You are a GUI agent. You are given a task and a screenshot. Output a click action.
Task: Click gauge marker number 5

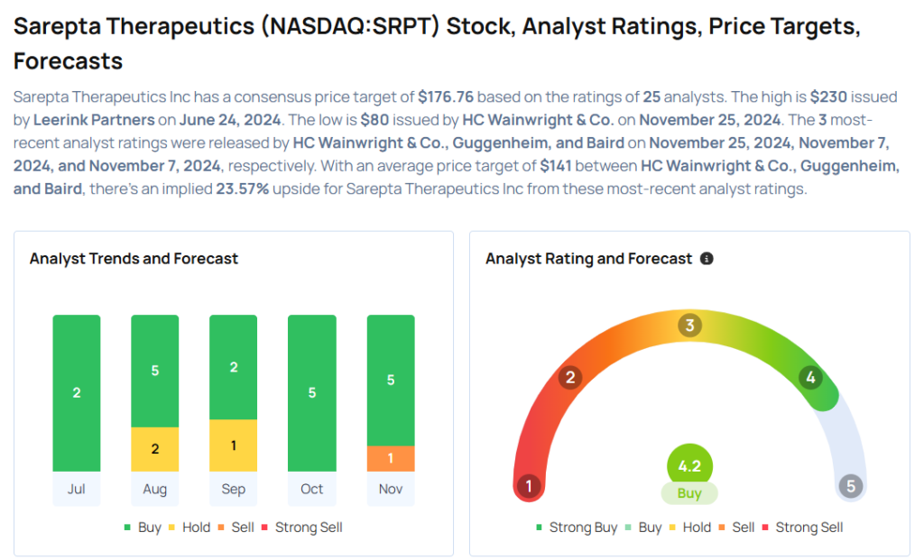[x=850, y=487]
